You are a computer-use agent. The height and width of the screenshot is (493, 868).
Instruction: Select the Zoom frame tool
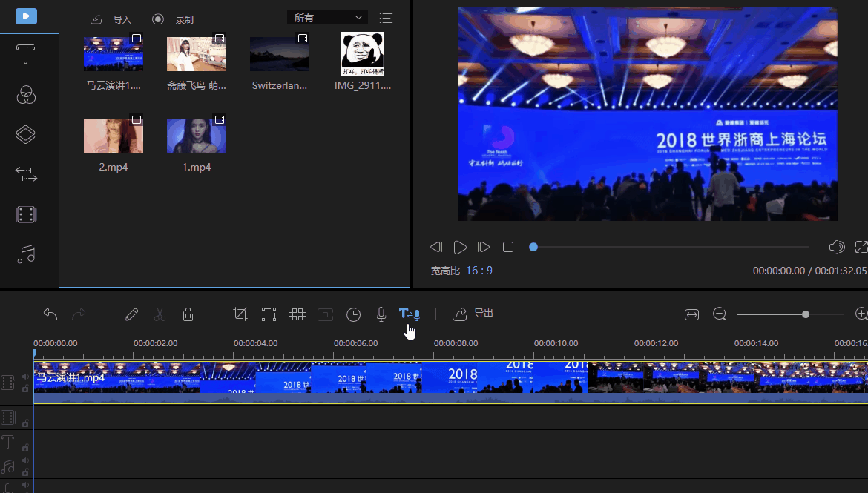(x=269, y=314)
